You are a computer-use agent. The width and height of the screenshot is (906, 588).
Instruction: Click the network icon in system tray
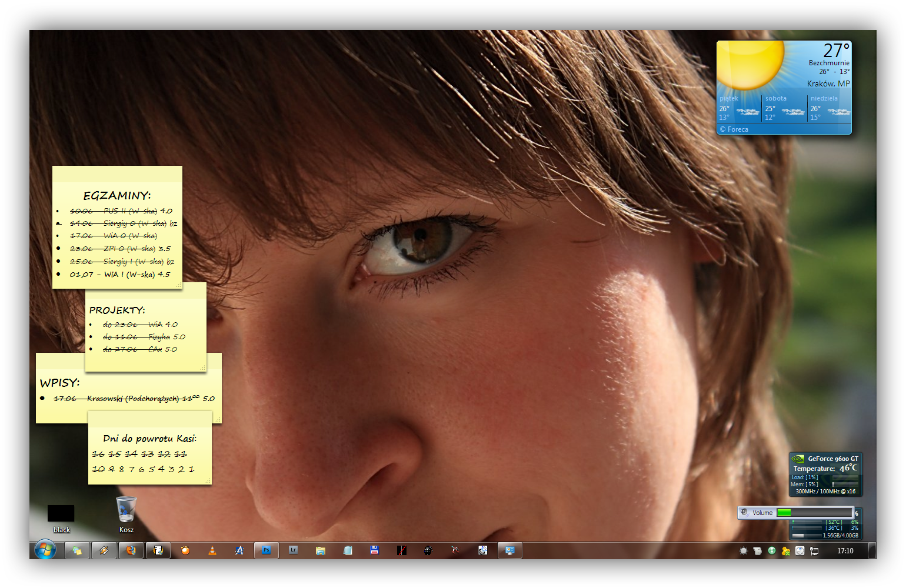(x=814, y=551)
